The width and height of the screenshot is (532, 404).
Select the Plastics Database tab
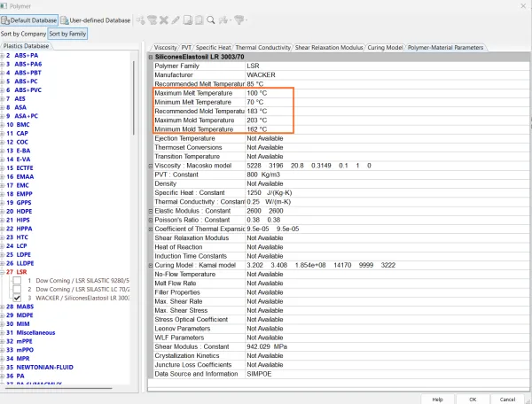pyautogui.click(x=26, y=46)
